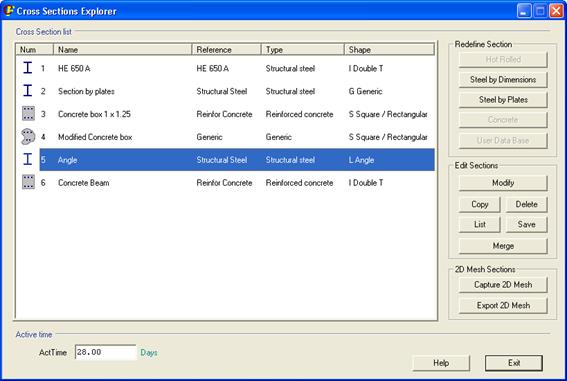Click the User Data Base button
Viewport: 567px width, 381px height.
click(x=503, y=141)
